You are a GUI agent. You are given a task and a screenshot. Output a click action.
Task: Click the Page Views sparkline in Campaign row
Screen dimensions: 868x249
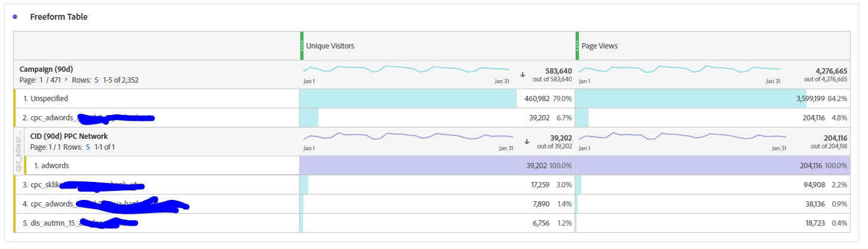tap(680, 69)
